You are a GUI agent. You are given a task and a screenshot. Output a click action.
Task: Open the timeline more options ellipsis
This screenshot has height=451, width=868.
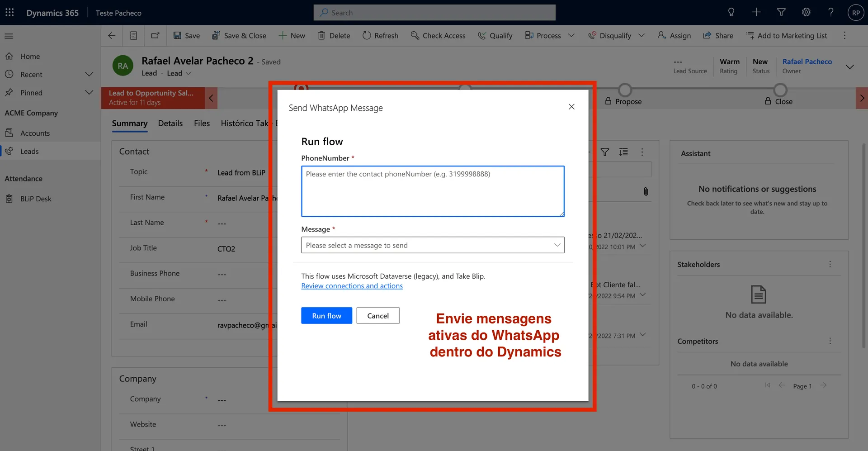(x=642, y=152)
